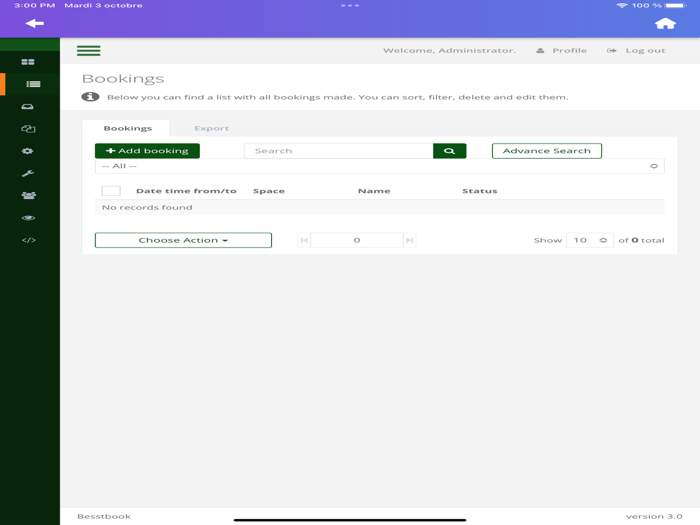Click the Bookings page heading

tap(123, 79)
